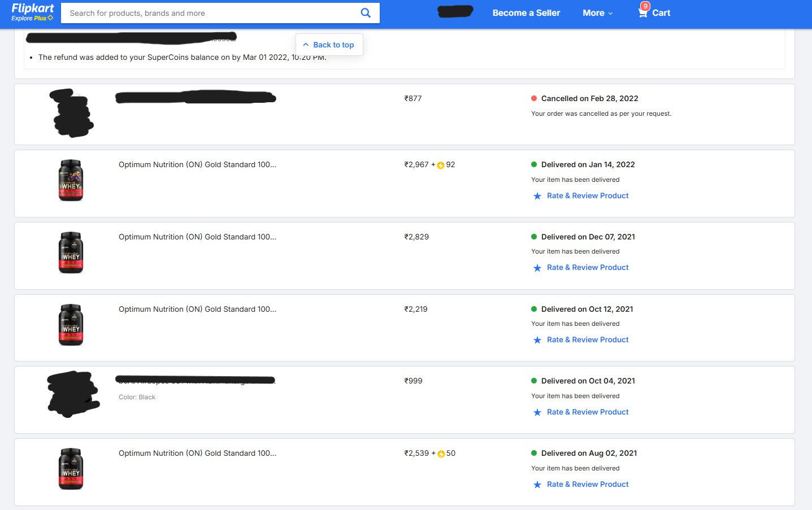This screenshot has width=812, height=510.
Task: Click red status dot for cancelled order
Action: (x=534, y=98)
